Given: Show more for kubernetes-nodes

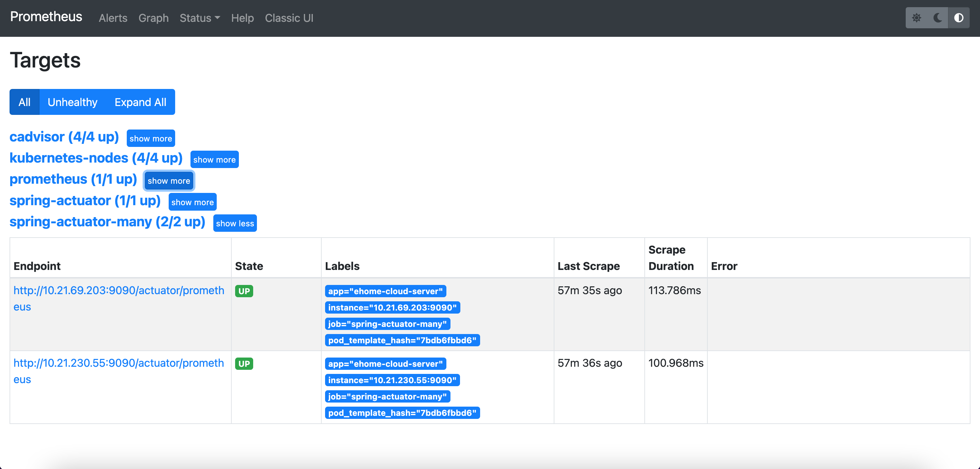Looking at the screenshot, I should (x=214, y=160).
